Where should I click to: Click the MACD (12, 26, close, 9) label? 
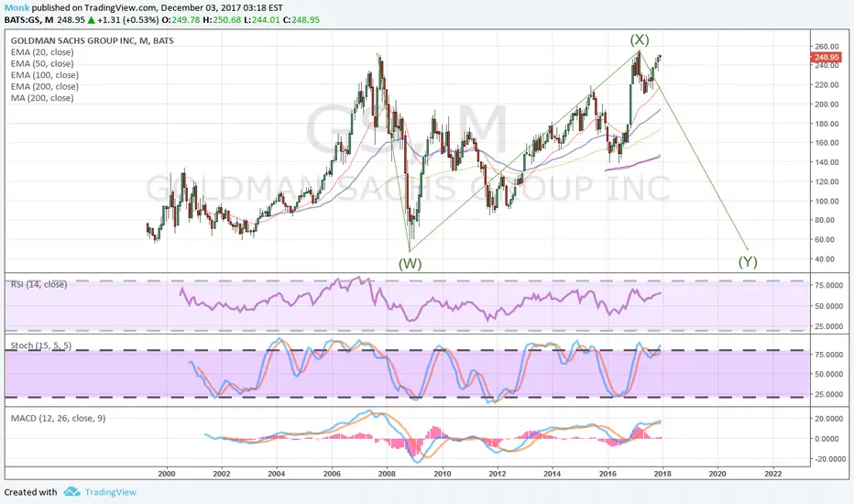coord(59,418)
